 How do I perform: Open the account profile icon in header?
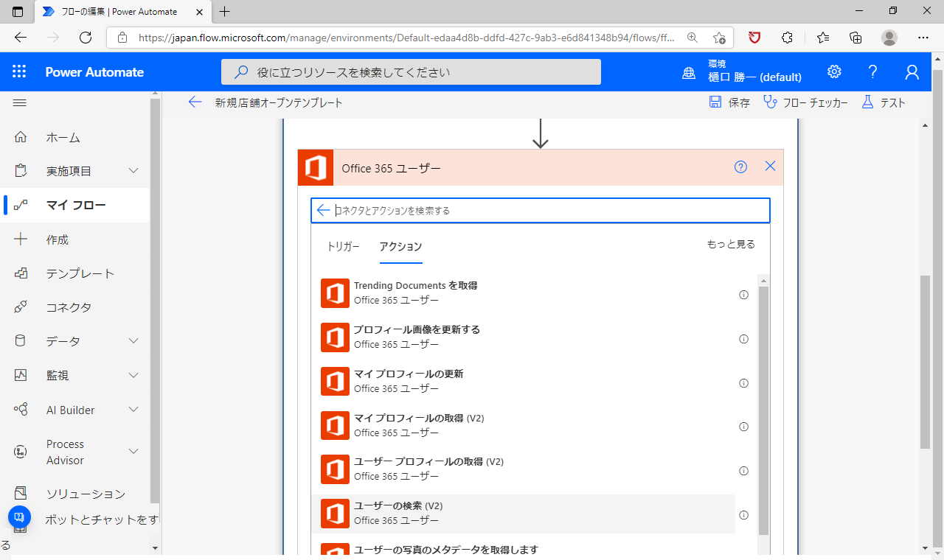coord(912,71)
